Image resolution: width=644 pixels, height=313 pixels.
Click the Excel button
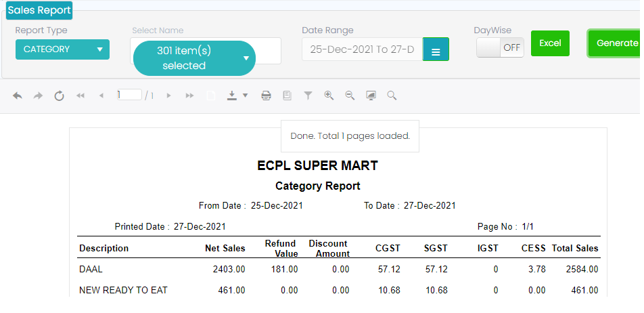(x=550, y=43)
